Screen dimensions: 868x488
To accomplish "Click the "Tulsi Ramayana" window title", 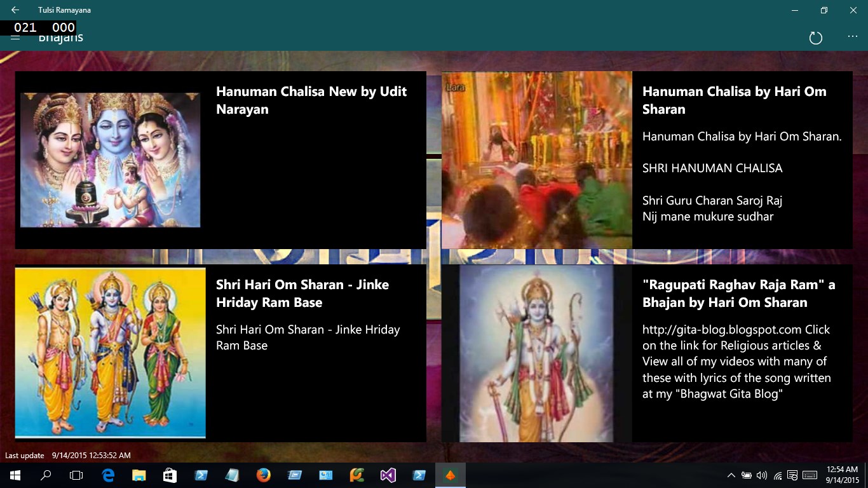I will point(64,10).
